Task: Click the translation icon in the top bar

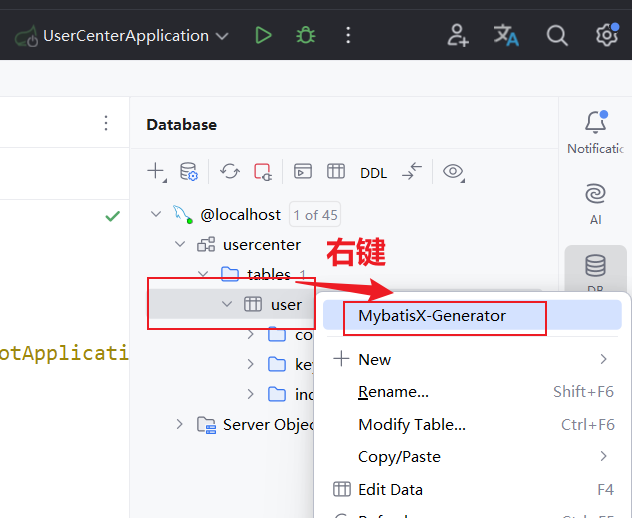Action: point(506,35)
